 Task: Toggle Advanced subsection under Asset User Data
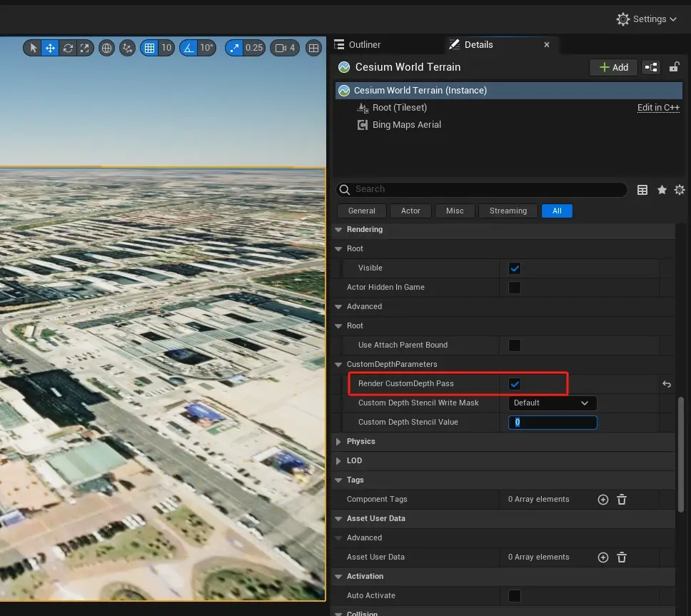pyautogui.click(x=338, y=538)
